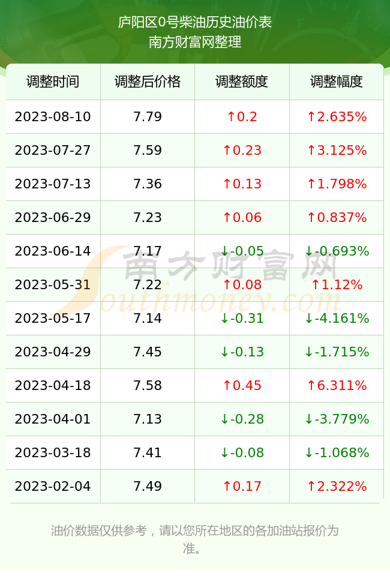Screen dimensions: 390x588
Task: Click the 7.13 price cell
Action: click(148, 419)
